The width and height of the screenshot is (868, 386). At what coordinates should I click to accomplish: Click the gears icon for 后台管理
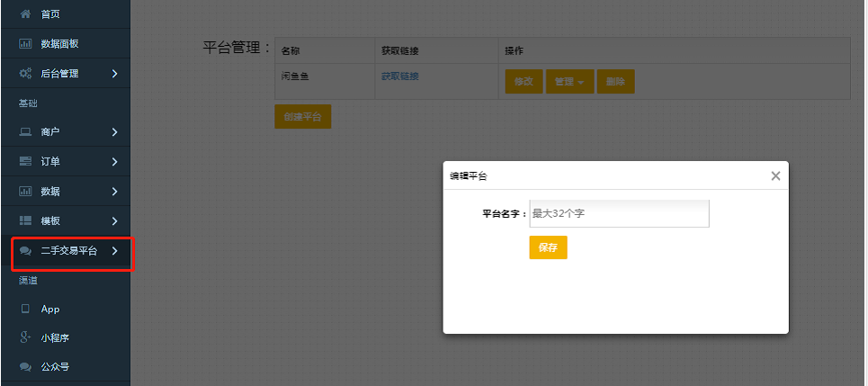25,74
